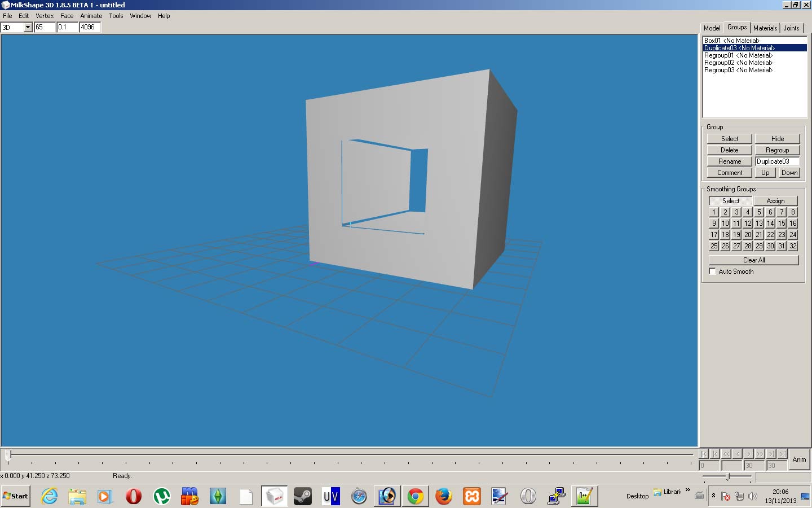Select Regroup02 in the groups list
Image resolution: width=812 pixels, height=508 pixels.
click(x=738, y=63)
